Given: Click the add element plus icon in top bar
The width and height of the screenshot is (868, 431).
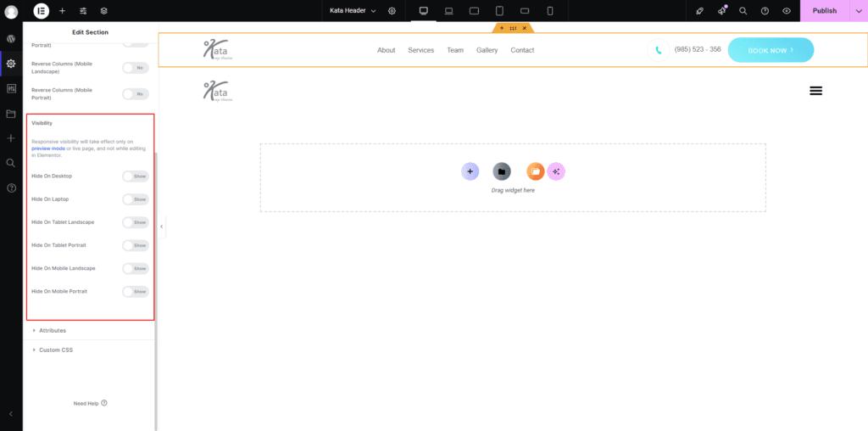Looking at the screenshot, I should tap(62, 10).
